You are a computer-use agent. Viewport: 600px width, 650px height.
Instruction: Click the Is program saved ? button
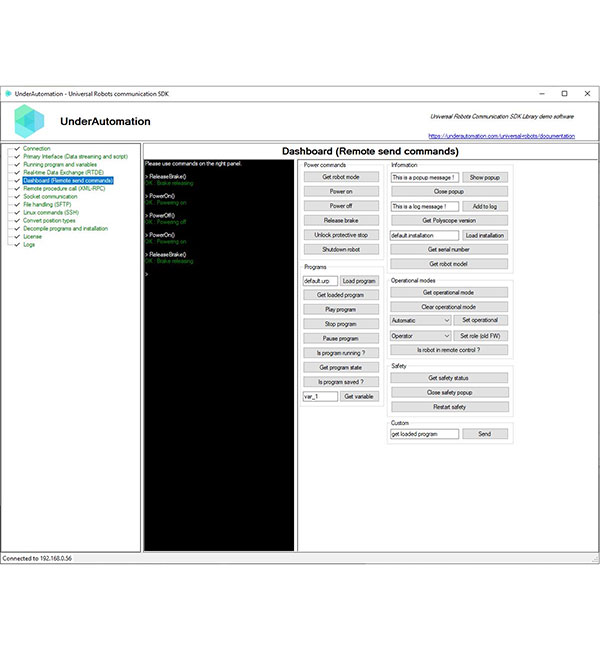coord(341,382)
